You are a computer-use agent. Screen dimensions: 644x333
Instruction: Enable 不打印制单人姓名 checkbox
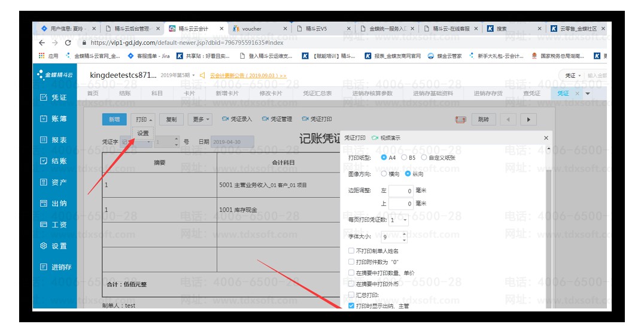coord(351,251)
